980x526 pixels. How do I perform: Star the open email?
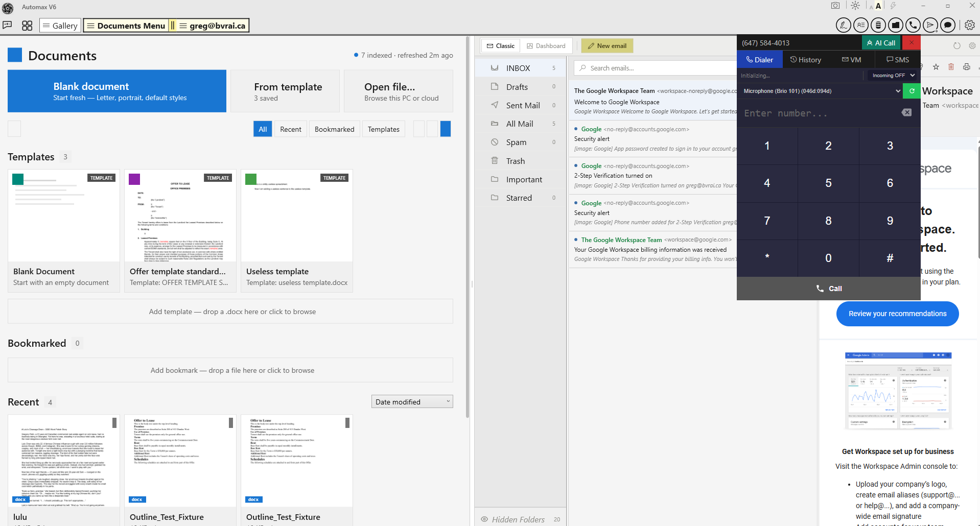pos(936,66)
